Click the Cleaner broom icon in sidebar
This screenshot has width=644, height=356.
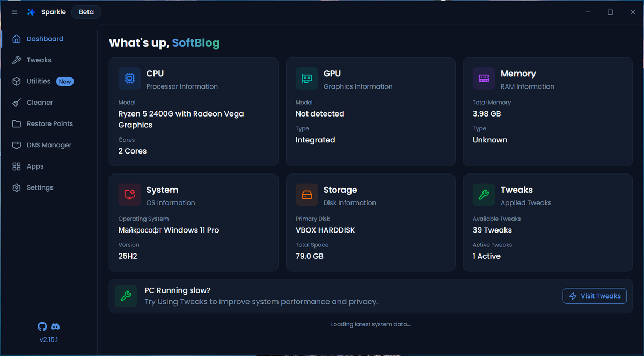[17, 103]
